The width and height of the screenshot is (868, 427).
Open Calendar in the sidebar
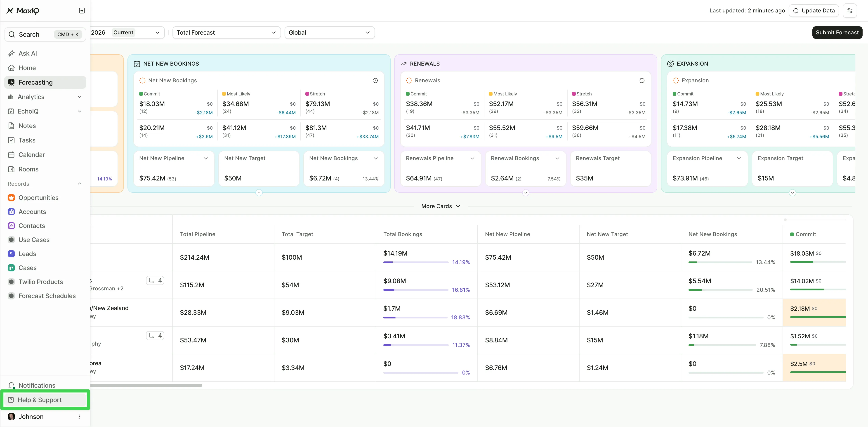coord(45,155)
